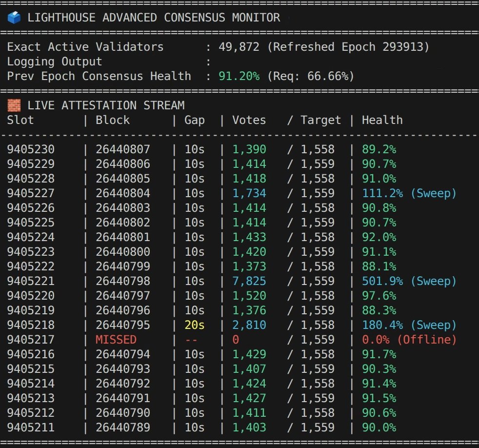Click the 90.0% health value
Viewport: 479px width, 448px height.
(379, 428)
